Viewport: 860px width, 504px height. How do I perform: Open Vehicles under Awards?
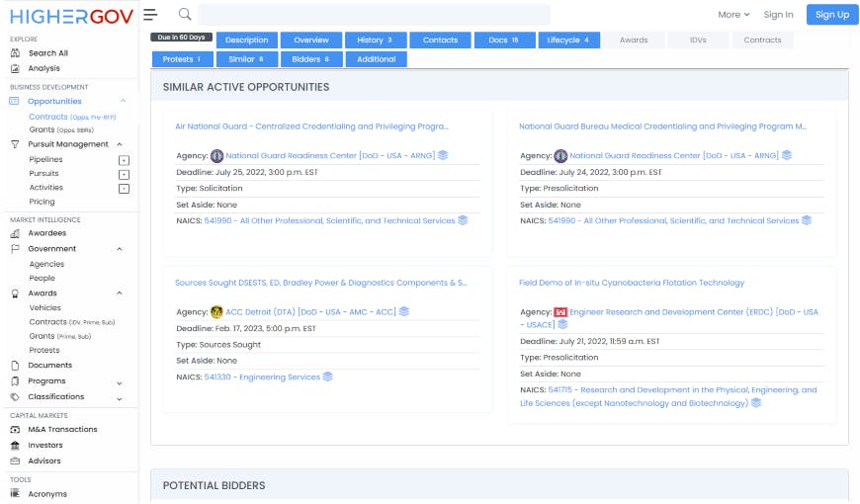point(44,308)
